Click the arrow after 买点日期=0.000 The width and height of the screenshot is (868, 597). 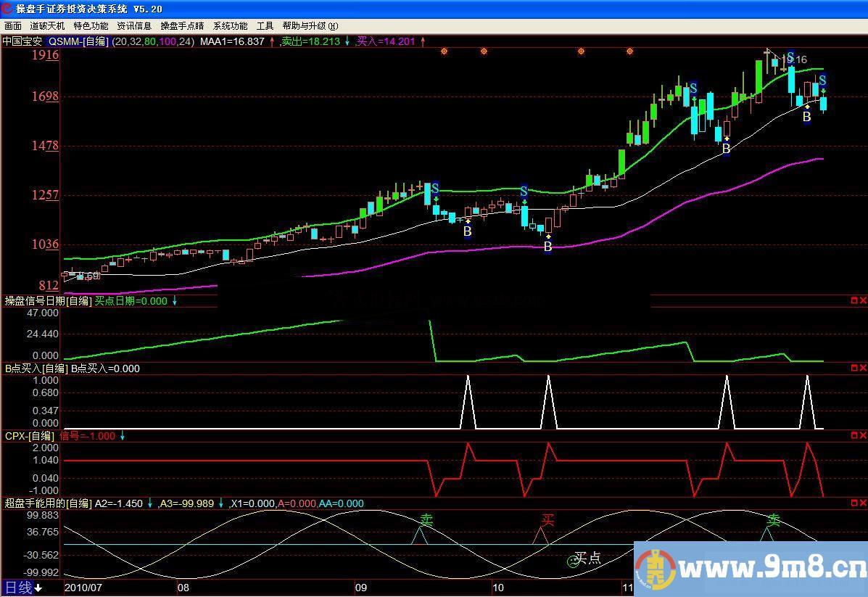174,301
